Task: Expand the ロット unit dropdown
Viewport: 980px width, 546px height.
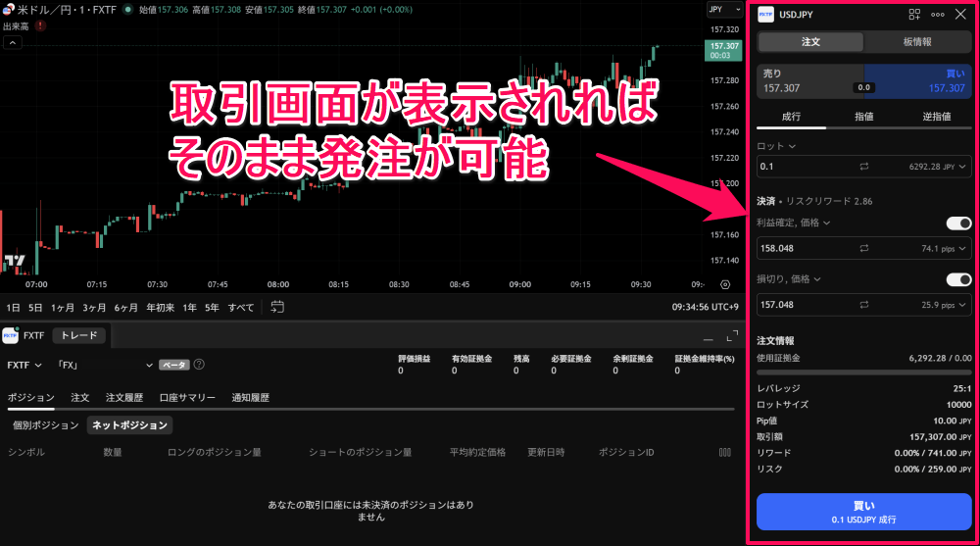Action: coord(775,146)
